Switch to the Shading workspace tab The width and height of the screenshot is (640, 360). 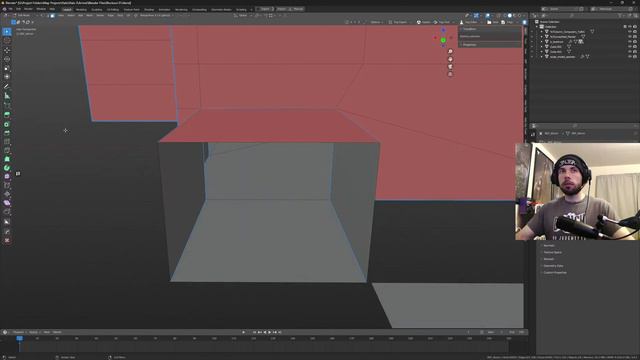pyautogui.click(x=149, y=9)
